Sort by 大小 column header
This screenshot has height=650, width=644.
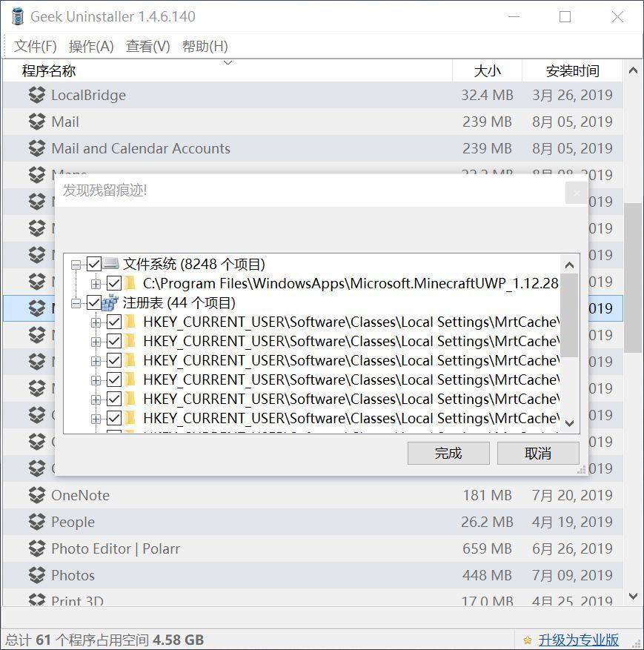pyautogui.click(x=487, y=71)
